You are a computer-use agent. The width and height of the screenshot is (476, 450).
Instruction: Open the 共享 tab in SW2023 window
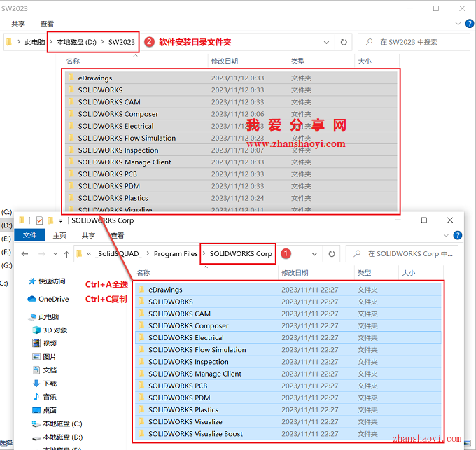[18, 24]
